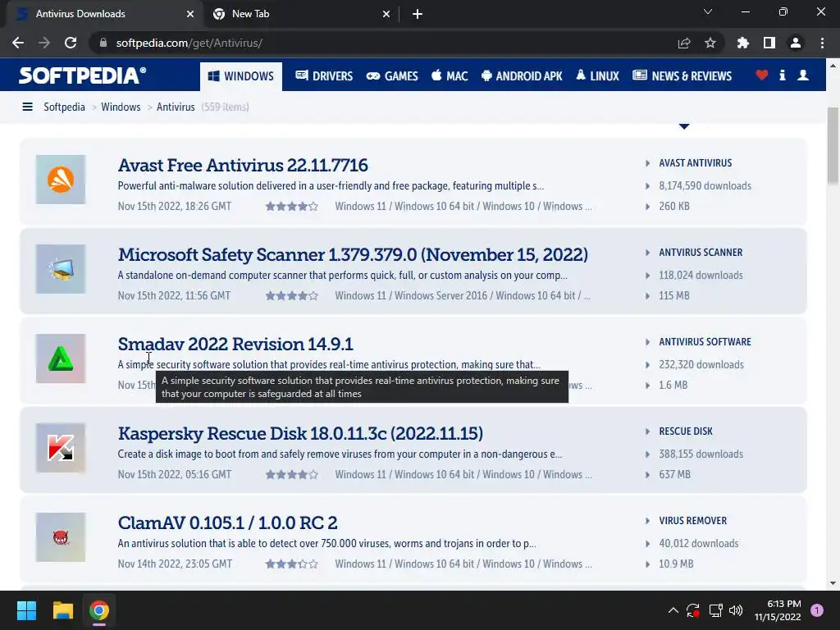Viewport: 840px width, 630px height.
Task: Click the Avast Free Antivirus app icon
Action: click(x=61, y=180)
